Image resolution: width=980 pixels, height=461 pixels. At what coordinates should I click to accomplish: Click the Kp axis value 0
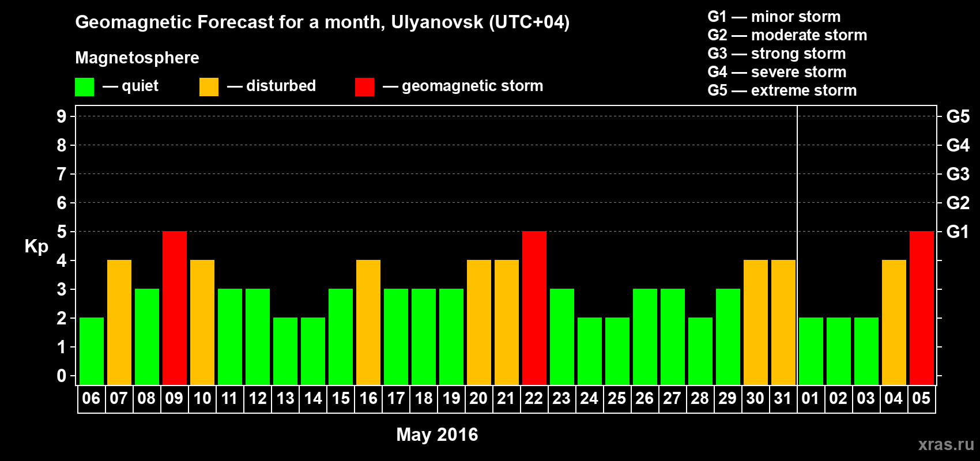(x=62, y=376)
